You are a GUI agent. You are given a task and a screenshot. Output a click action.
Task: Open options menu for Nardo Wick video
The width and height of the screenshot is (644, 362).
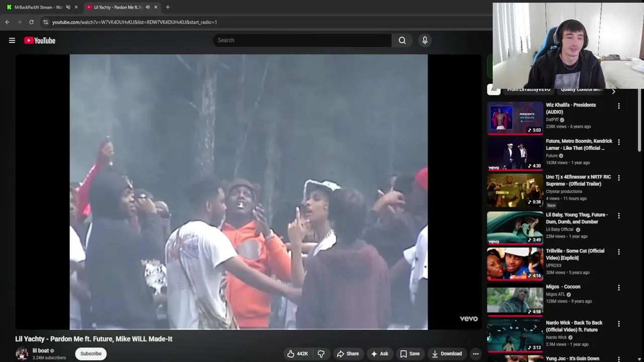point(619,324)
